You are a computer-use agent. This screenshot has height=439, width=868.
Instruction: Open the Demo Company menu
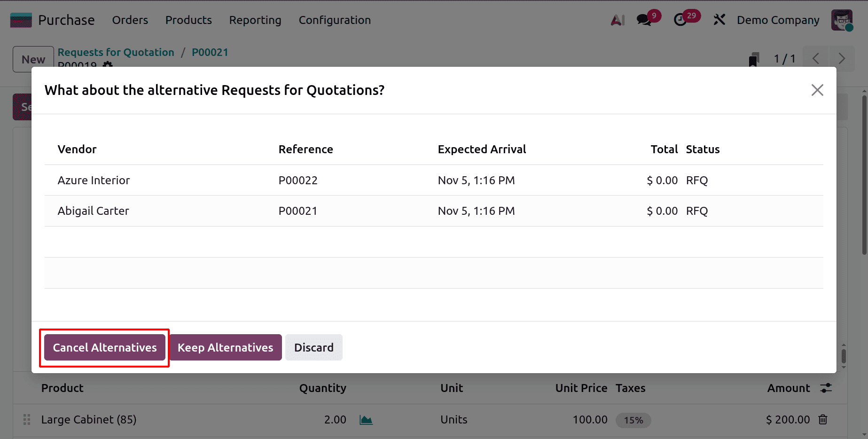pos(777,20)
